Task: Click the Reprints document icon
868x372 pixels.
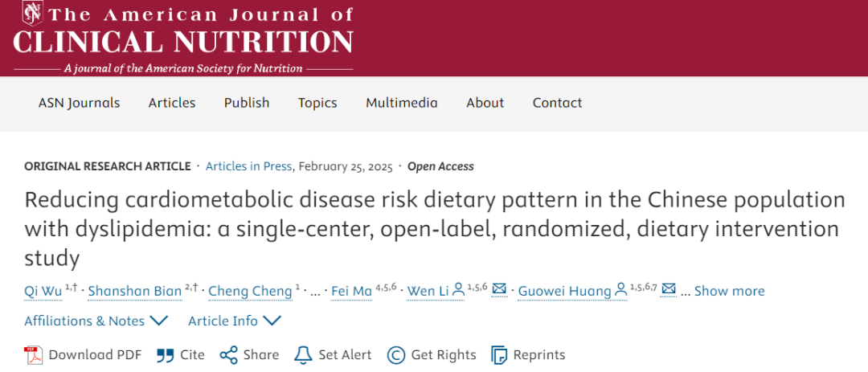Action: [499, 355]
